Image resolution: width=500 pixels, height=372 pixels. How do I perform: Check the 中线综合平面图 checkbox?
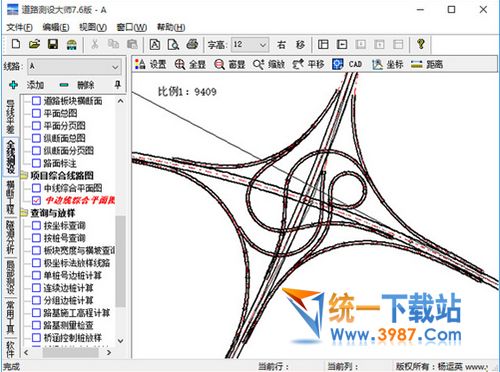[36, 188]
